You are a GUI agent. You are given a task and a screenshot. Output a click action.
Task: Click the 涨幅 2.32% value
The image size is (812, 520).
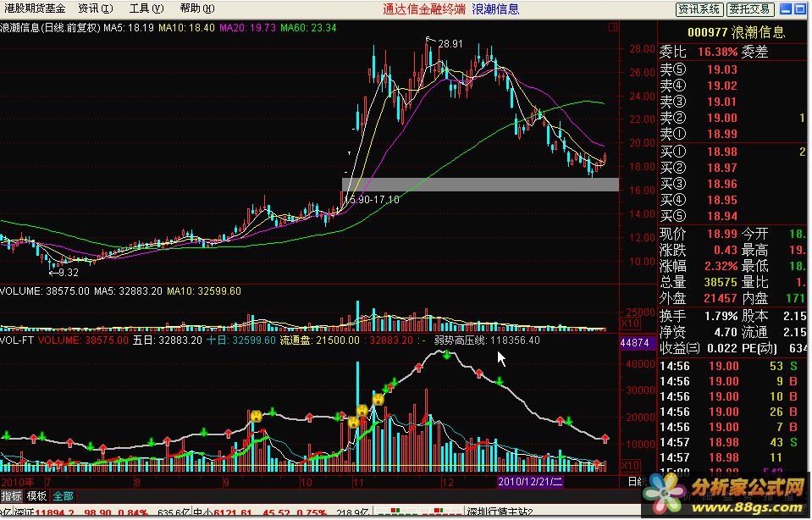coord(721,266)
